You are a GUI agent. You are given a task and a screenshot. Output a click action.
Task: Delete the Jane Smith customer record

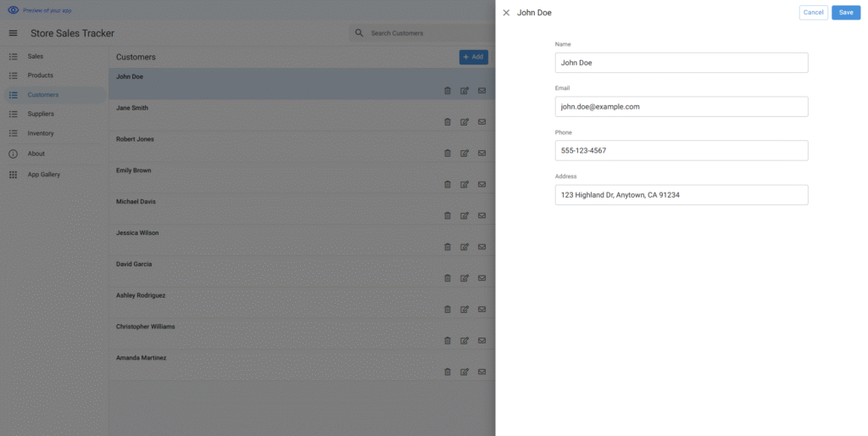tap(448, 122)
